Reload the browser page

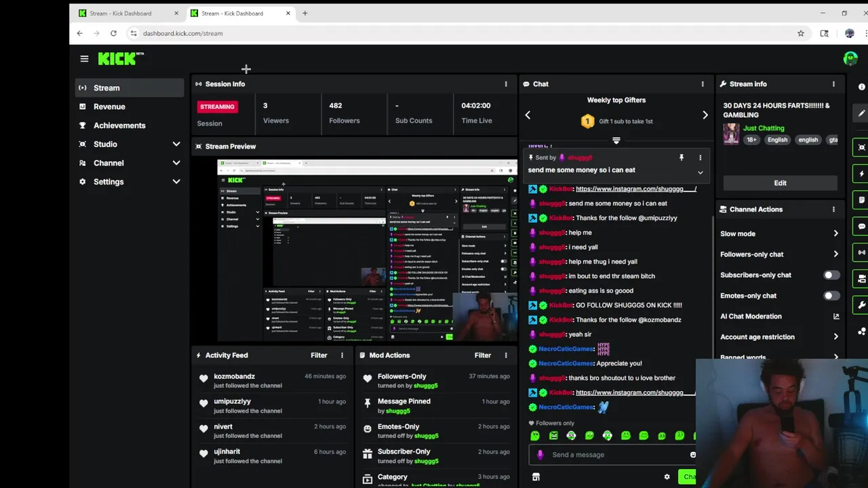[113, 33]
